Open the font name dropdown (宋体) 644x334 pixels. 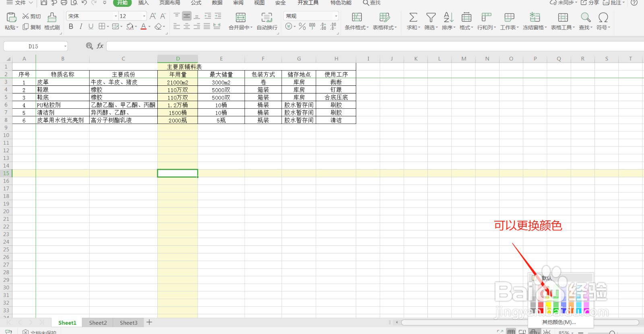[116, 16]
